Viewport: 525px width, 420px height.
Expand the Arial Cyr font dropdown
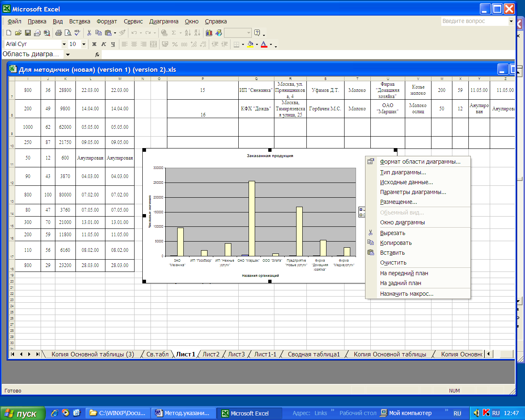[64, 44]
